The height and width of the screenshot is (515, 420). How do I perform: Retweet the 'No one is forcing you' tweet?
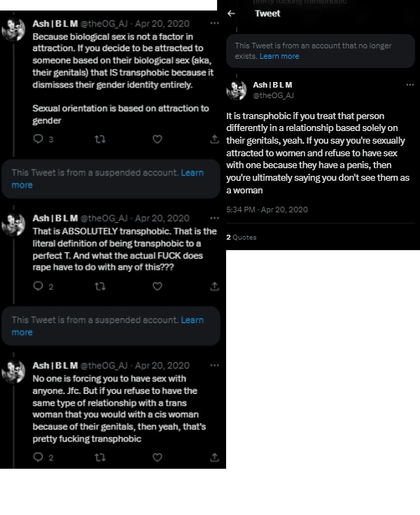(x=99, y=457)
